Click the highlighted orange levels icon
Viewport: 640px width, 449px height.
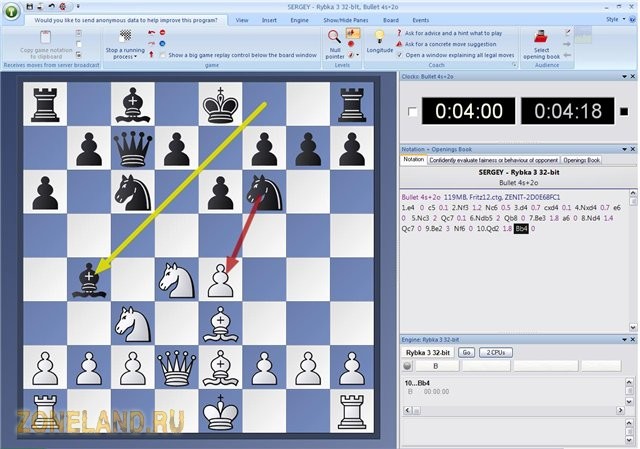coord(353,33)
